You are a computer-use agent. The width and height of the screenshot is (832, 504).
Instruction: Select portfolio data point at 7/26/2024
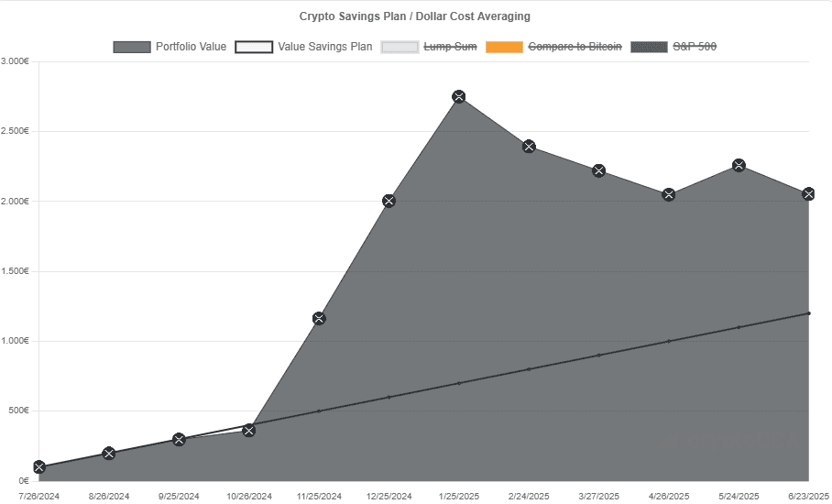(x=38, y=467)
